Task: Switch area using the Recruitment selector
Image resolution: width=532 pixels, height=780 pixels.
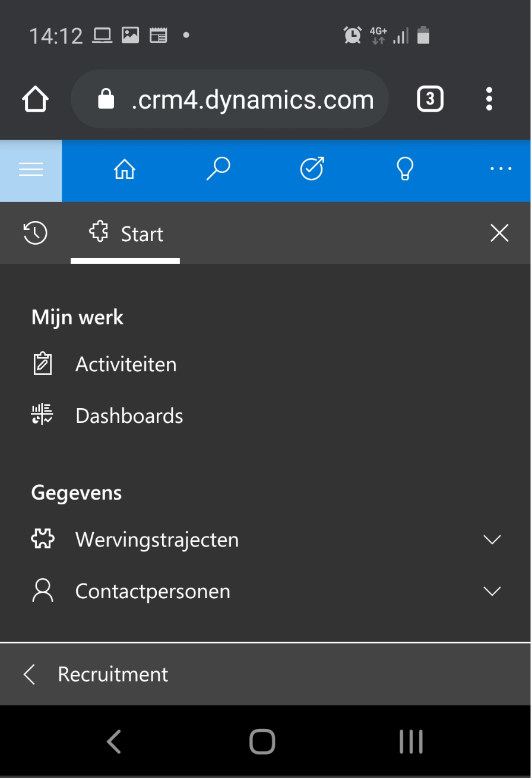Action: click(265, 674)
